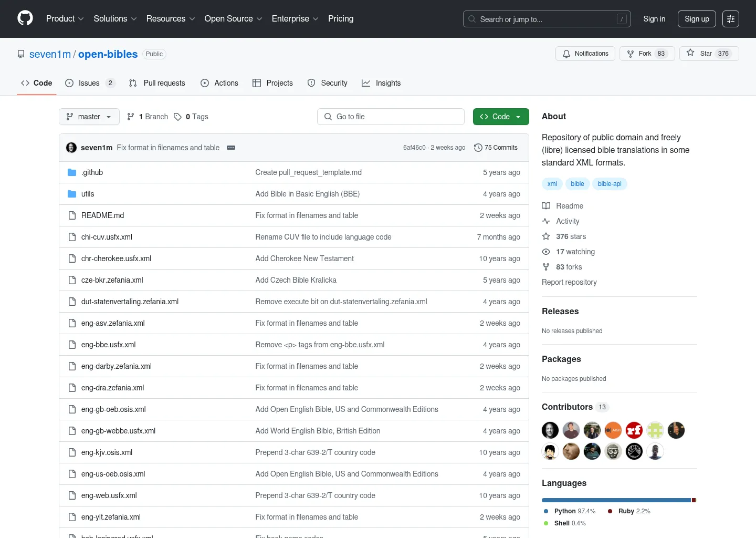Open commit 'Add Cherokee New Testament'
Viewport: 756px width, 538px height.
304,258
